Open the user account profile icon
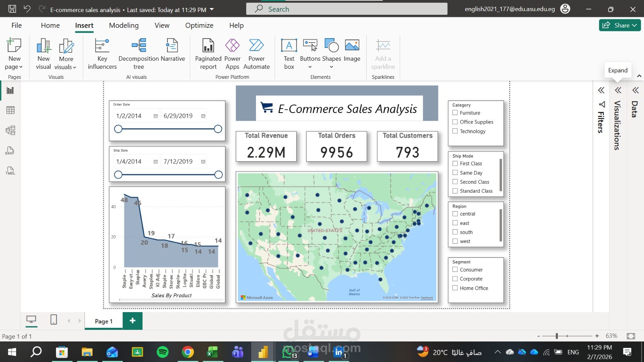Screen dimensions: 644x362 [565, 9]
